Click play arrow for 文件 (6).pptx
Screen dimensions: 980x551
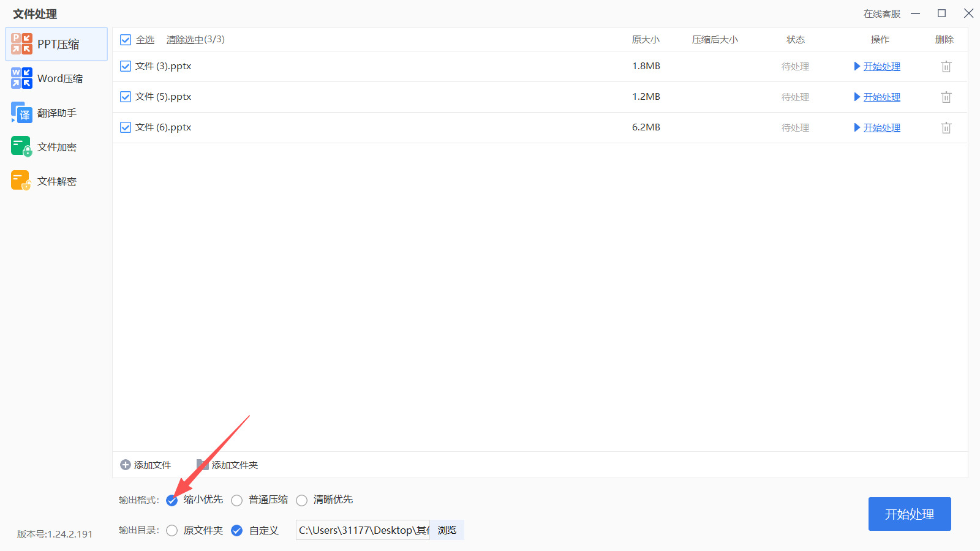858,127
